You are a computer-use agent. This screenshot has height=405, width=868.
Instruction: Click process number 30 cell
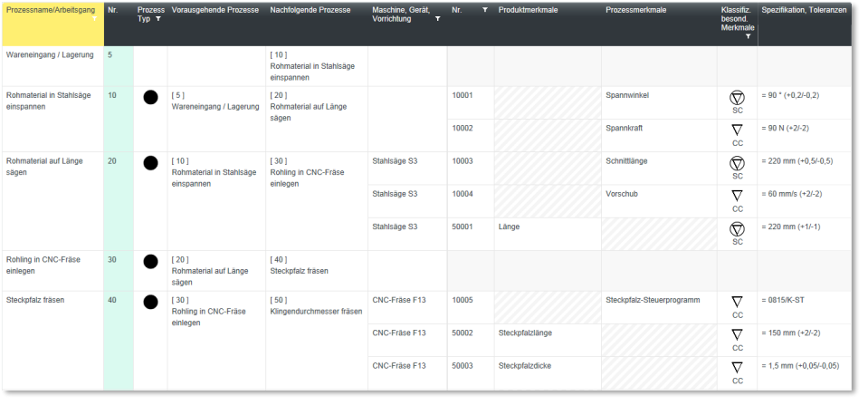pyautogui.click(x=119, y=271)
